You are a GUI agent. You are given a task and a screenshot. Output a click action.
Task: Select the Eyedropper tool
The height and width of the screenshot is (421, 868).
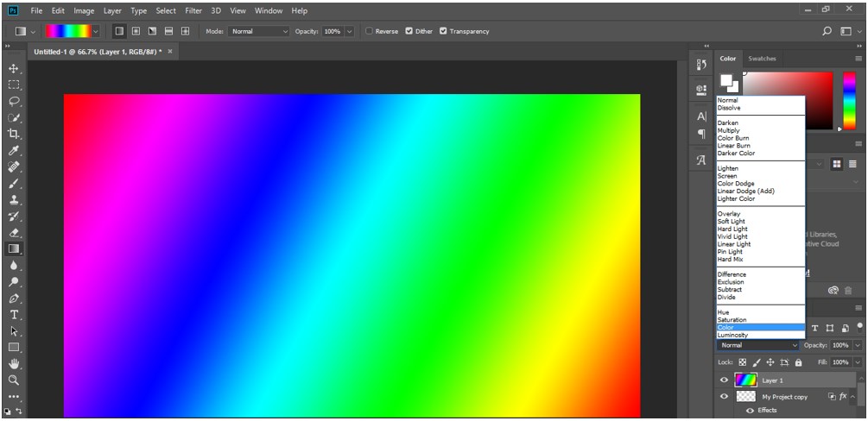(14, 150)
